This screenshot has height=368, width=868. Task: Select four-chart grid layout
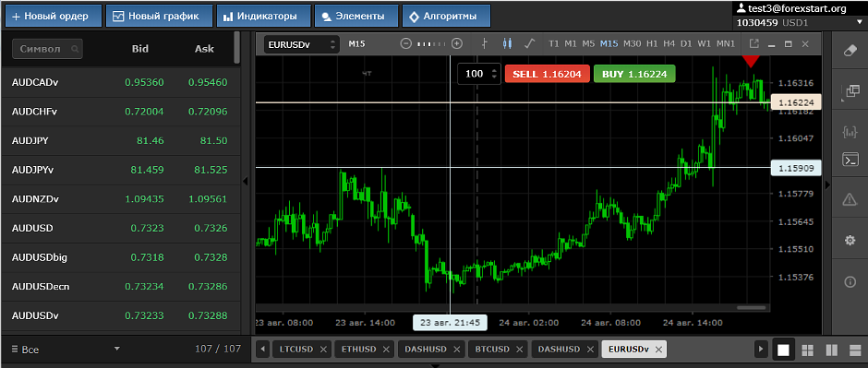(807, 350)
